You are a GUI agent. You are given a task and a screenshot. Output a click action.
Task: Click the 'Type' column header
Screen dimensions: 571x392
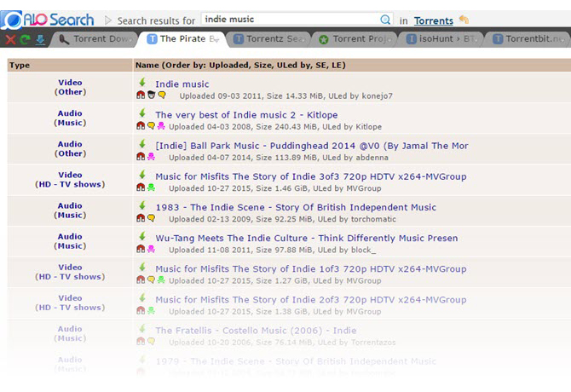[20, 65]
